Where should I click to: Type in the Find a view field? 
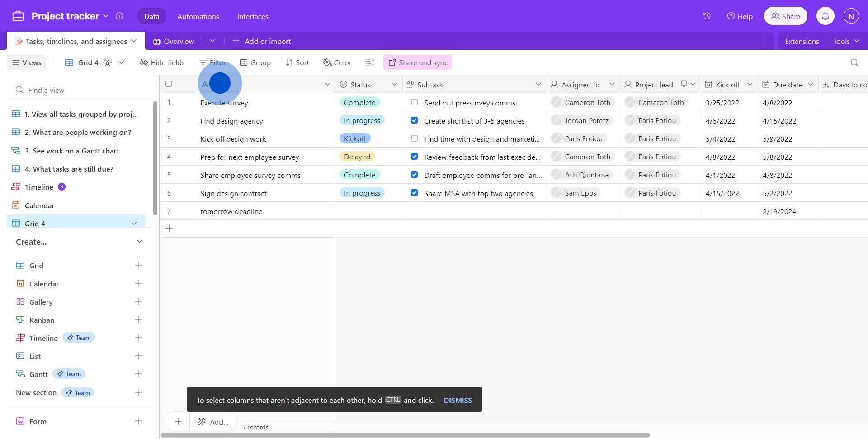click(81, 90)
